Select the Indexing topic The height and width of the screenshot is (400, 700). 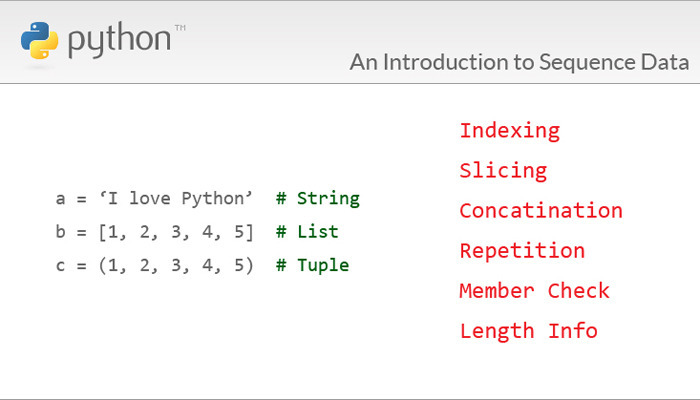click(509, 131)
